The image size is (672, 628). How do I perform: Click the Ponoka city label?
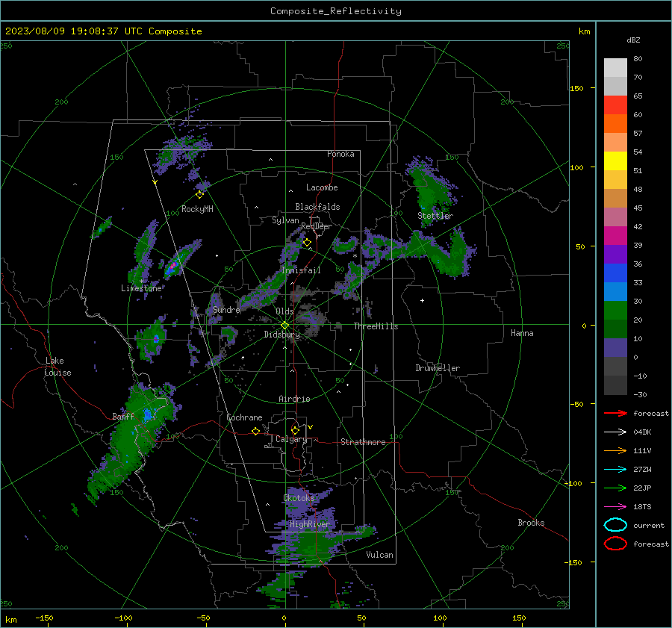[x=340, y=154]
